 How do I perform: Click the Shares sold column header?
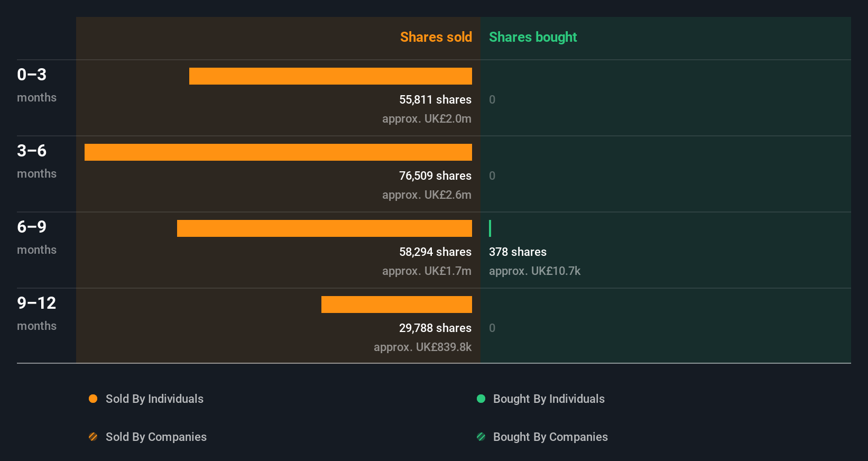436,37
